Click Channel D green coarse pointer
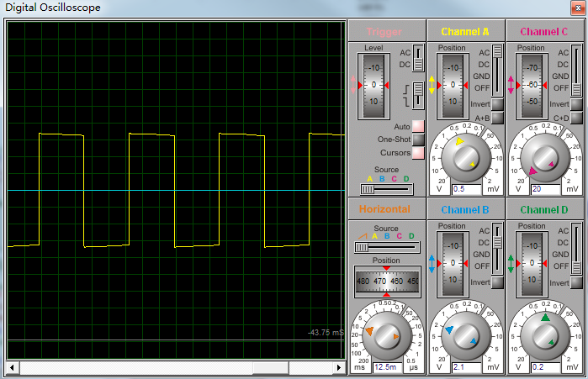Image resolution: width=588 pixels, height=379 pixels. click(x=545, y=318)
